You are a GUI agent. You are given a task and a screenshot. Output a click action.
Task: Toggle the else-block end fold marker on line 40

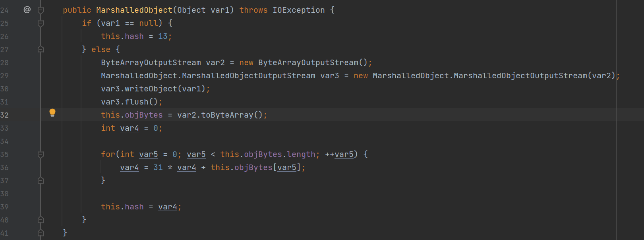pyautogui.click(x=41, y=220)
